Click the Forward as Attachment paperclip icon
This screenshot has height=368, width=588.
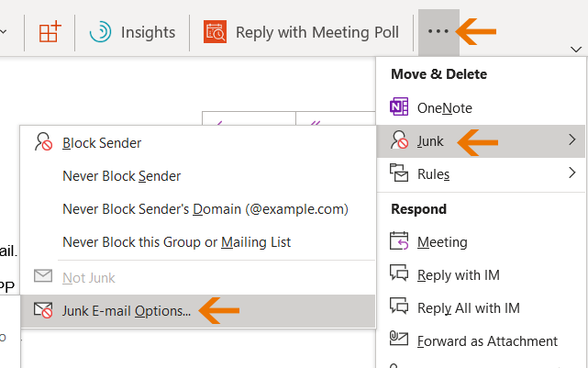[400, 340]
